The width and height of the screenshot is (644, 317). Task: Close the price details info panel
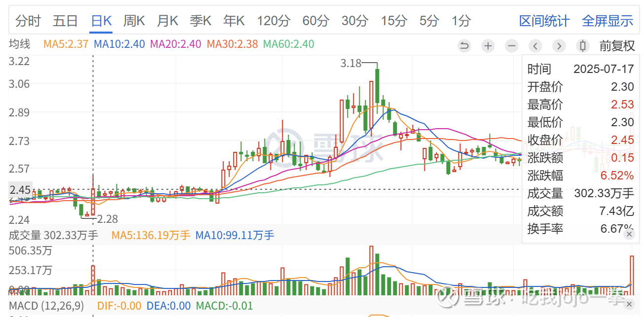click(x=629, y=235)
